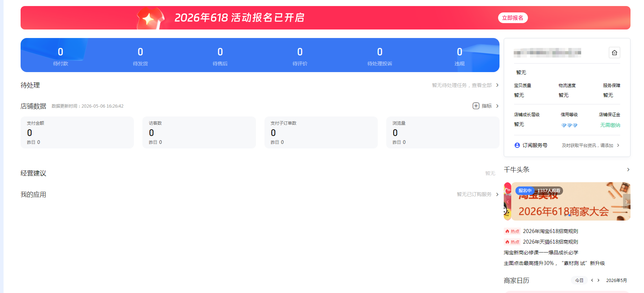View 待处理投诉 complaints
The height and width of the screenshot is (293, 644).
[x=380, y=56]
